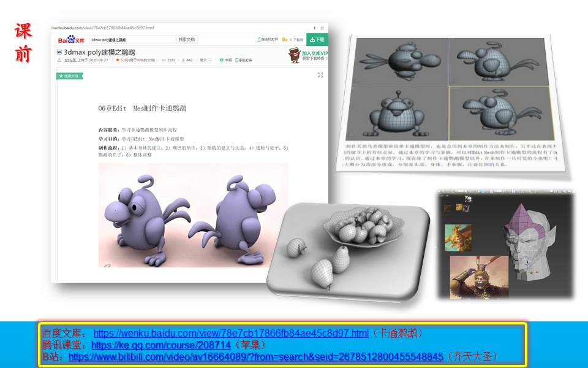The width and height of the screenshot is (588, 368).
Task: Open the bilibili.com video link
Action: pos(255,356)
